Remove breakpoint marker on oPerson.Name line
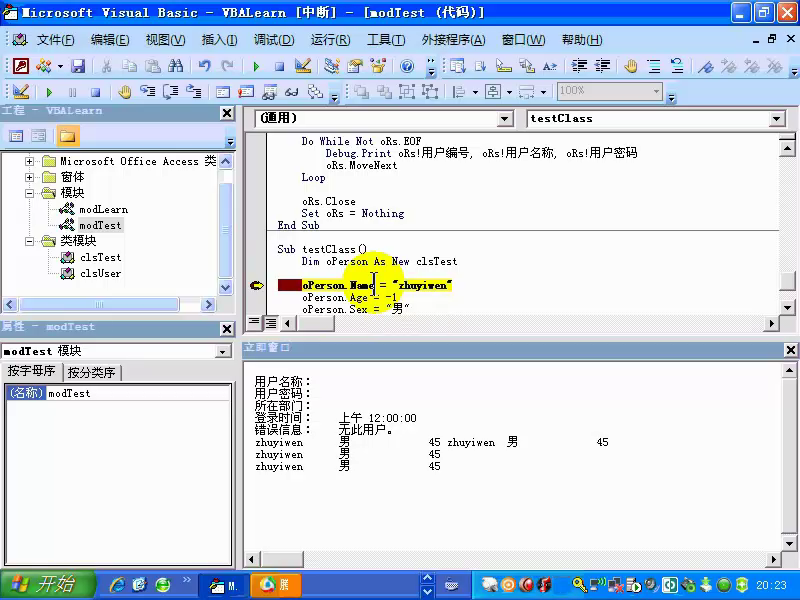 (x=257, y=285)
